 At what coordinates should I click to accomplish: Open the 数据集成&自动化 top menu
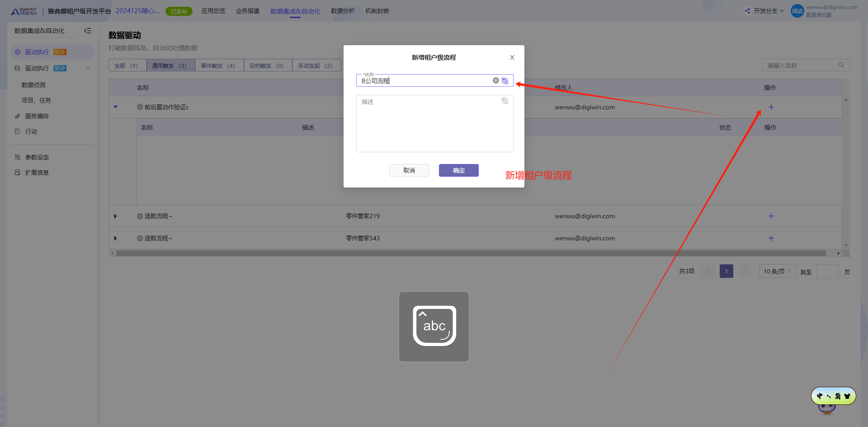click(x=295, y=11)
